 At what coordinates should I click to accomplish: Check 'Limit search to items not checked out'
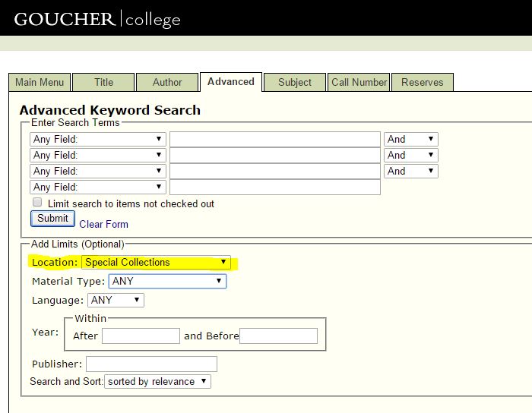37,203
